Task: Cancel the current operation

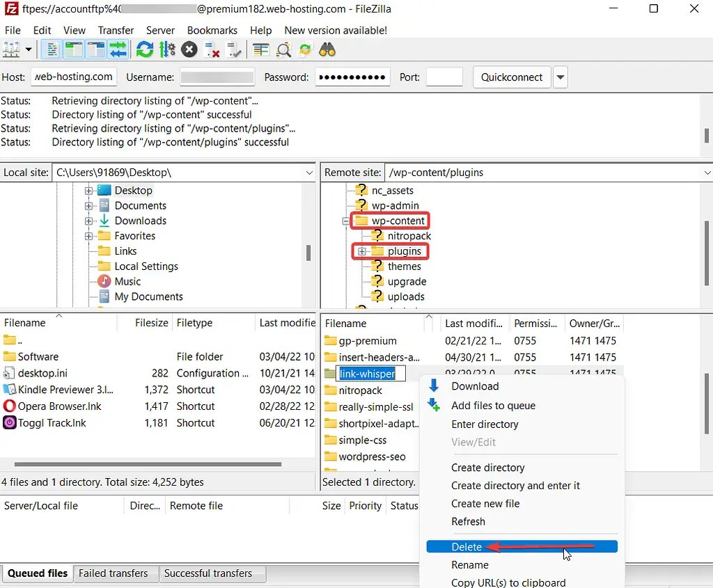Action: pos(188,49)
